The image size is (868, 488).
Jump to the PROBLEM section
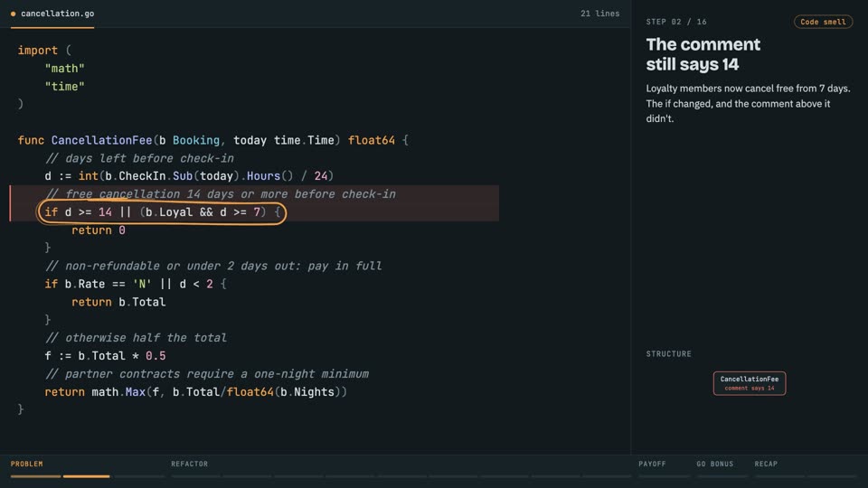(x=26, y=464)
